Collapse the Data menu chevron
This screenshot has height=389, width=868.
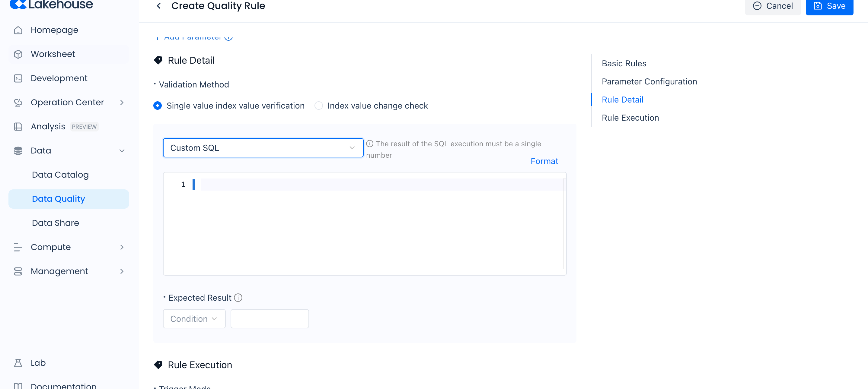pos(122,151)
